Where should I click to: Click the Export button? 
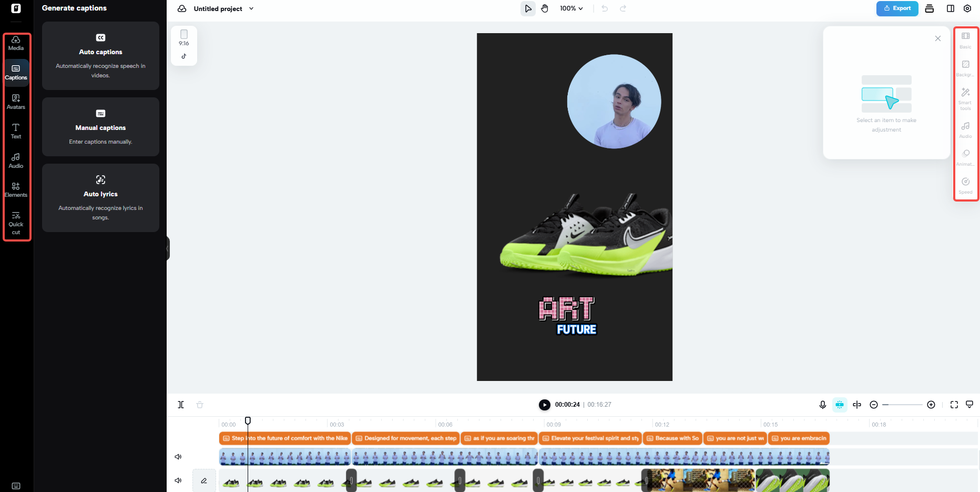[897, 8]
